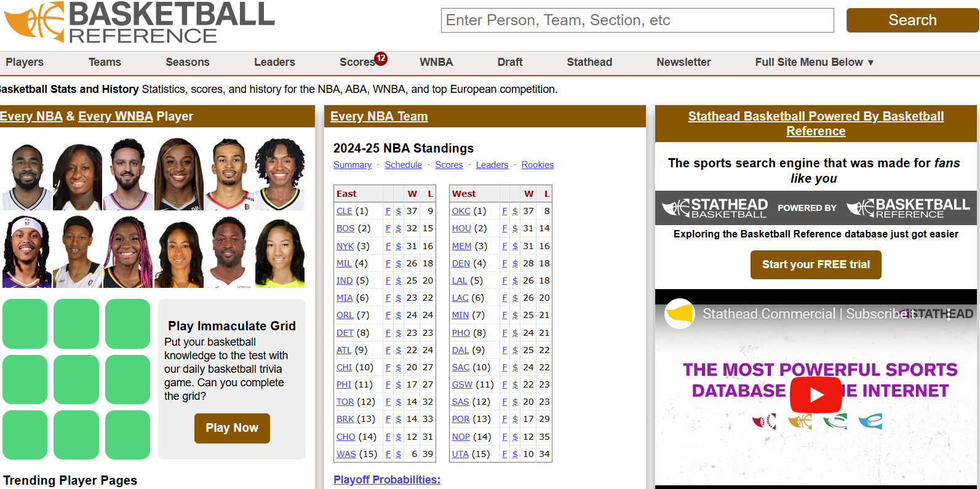Image resolution: width=980 pixels, height=489 pixels.
Task: Open the Playoff Probabilities link
Action: click(387, 480)
